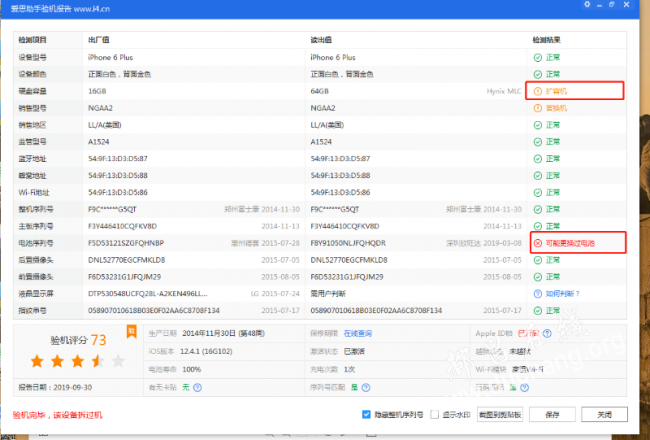
Task: Click the green check icon for 设备颜色
Action: [x=538, y=75]
